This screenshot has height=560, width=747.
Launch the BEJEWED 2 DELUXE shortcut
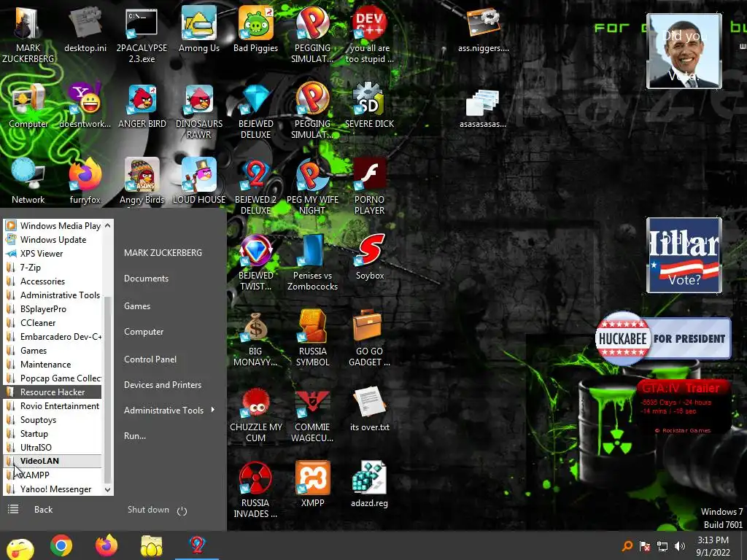(256, 186)
